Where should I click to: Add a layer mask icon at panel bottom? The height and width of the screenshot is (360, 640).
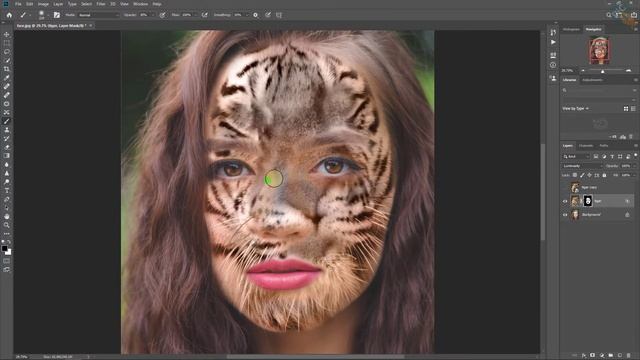click(593, 356)
